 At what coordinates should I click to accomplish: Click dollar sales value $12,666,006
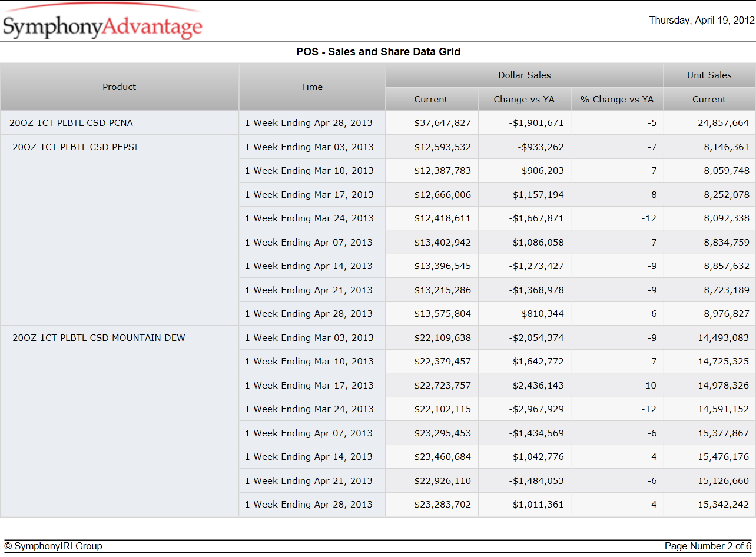[x=442, y=195]
